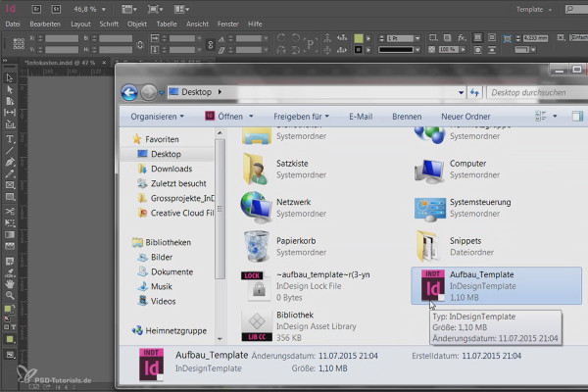Toggle constrain proportions for width and height
Image resolution: width=588 pixels, height=392 pixels.
(x=140, y=44)
